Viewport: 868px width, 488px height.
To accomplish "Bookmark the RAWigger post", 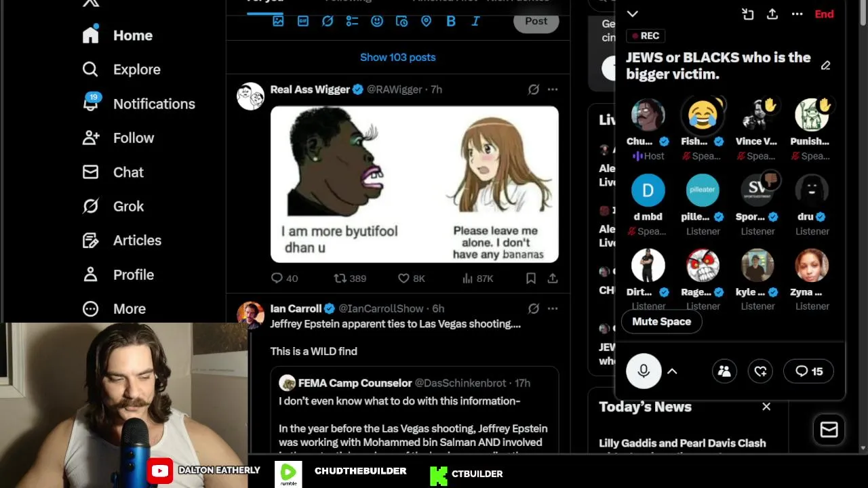I will click(531, 279).
